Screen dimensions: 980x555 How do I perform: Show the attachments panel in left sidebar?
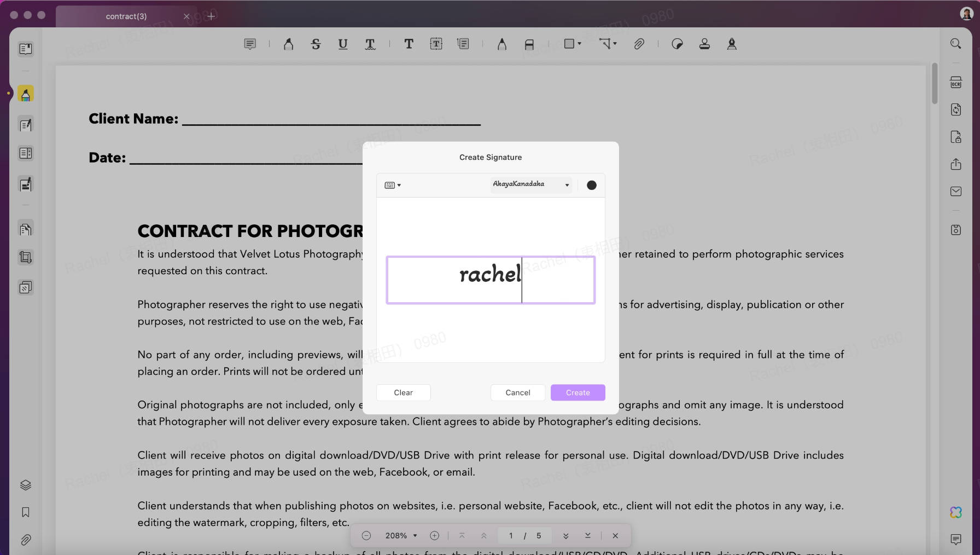26,540
